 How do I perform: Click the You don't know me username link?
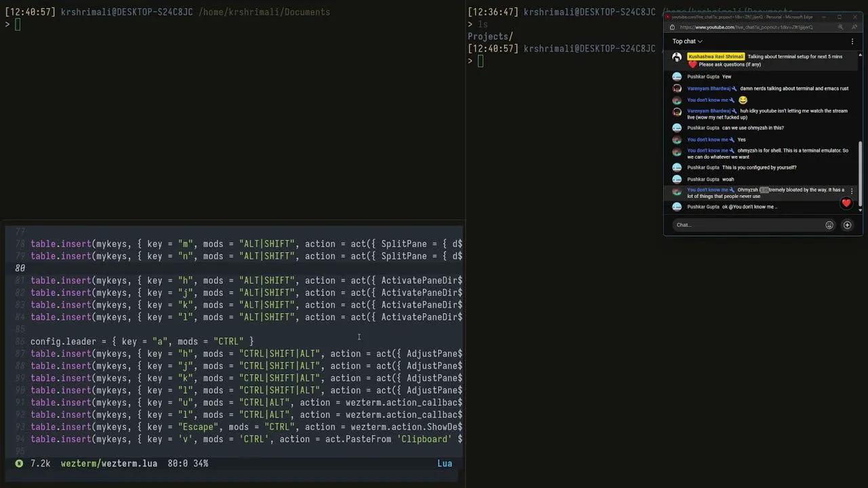click(x=707, y=100)
